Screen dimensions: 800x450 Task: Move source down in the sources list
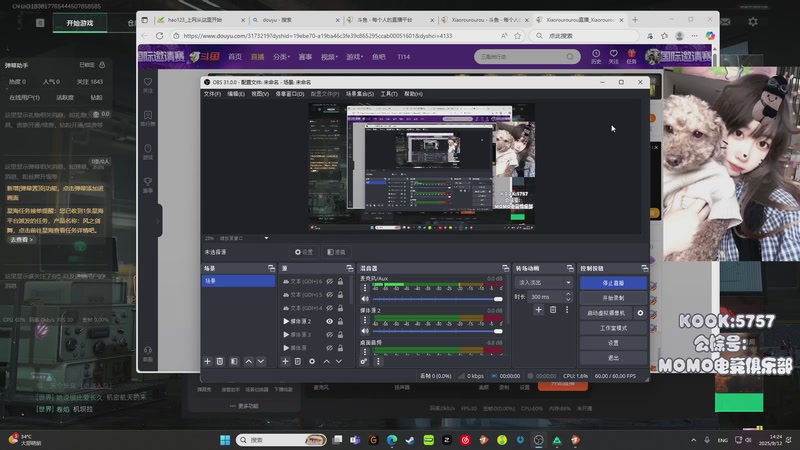point(338,361)
